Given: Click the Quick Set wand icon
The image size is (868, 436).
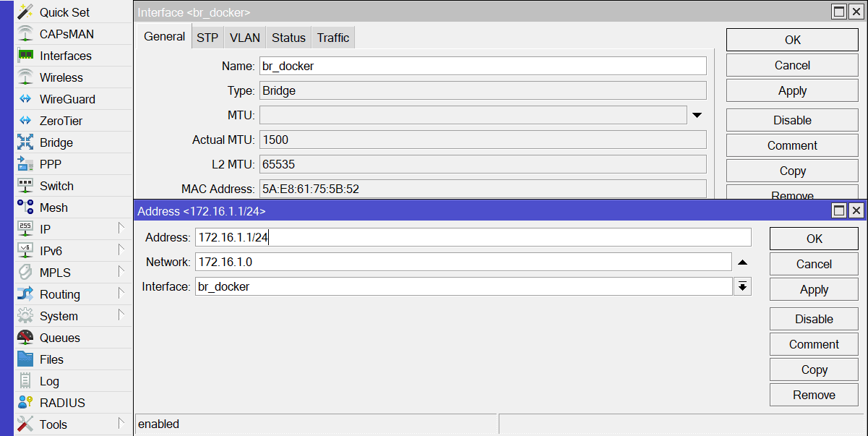Looking at the screenshot, I should (x=25, y=12).
